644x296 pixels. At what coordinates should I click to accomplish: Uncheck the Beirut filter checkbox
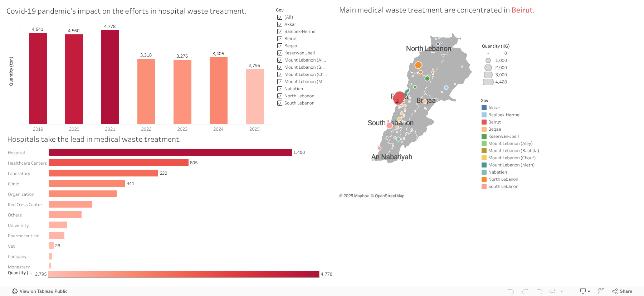click(280, 38)
